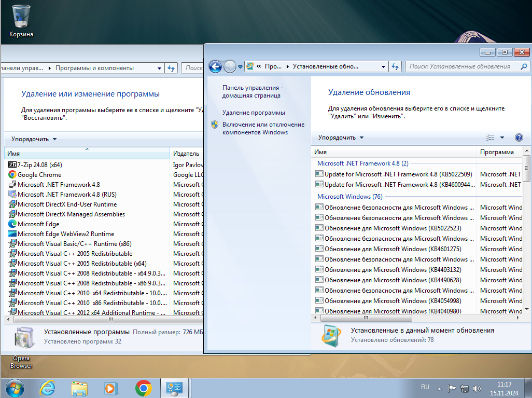Click the Back arrow in Installed Updates window
532x398 pixels.
[215, 66]
